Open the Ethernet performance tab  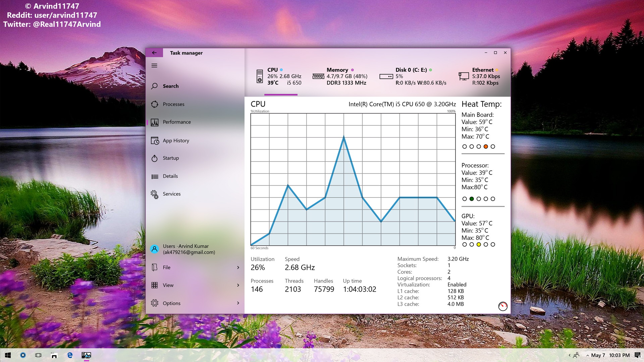tap(479, 76)
